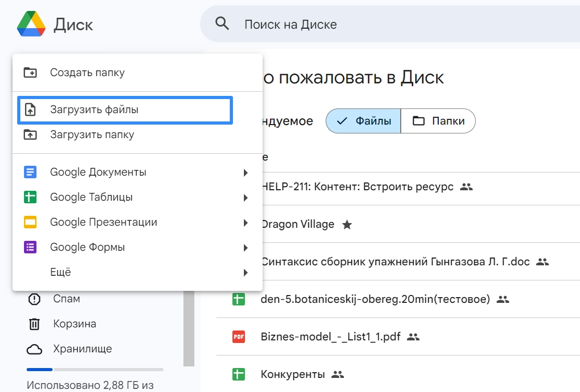Open the den-5.botaniceskij-obereg.20min file
Image resolution: width=580 pixels, height=392 pixels.
point(375,299)
